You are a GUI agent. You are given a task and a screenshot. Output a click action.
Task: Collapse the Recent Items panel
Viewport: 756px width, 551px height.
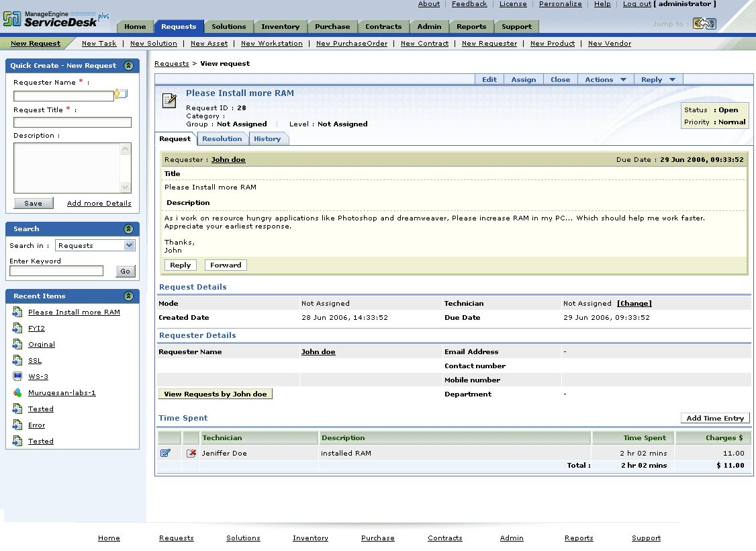[128, 296]
